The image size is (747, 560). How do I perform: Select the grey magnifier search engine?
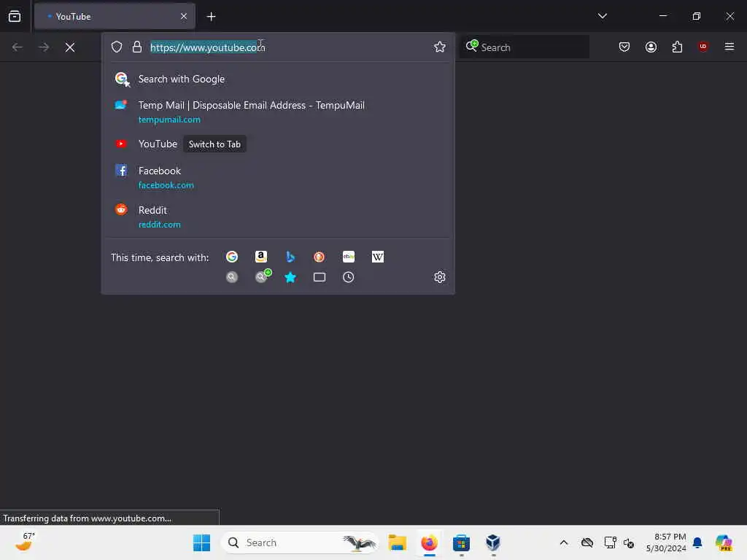coord(232,277)
